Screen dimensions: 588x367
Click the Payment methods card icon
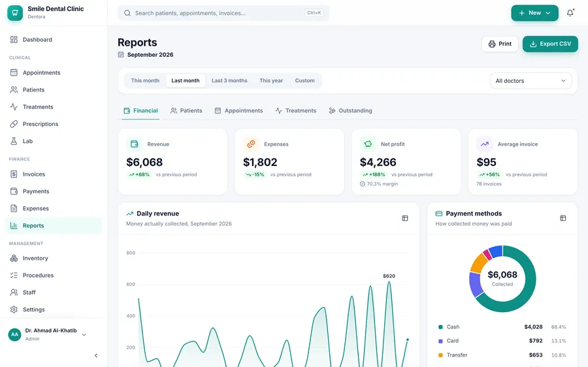click(439, 214)
